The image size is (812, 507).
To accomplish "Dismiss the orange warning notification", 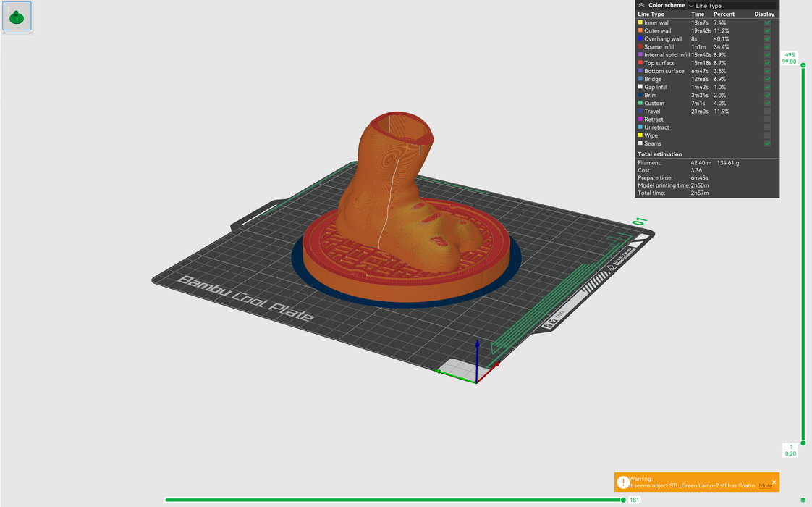I will 774,482.
